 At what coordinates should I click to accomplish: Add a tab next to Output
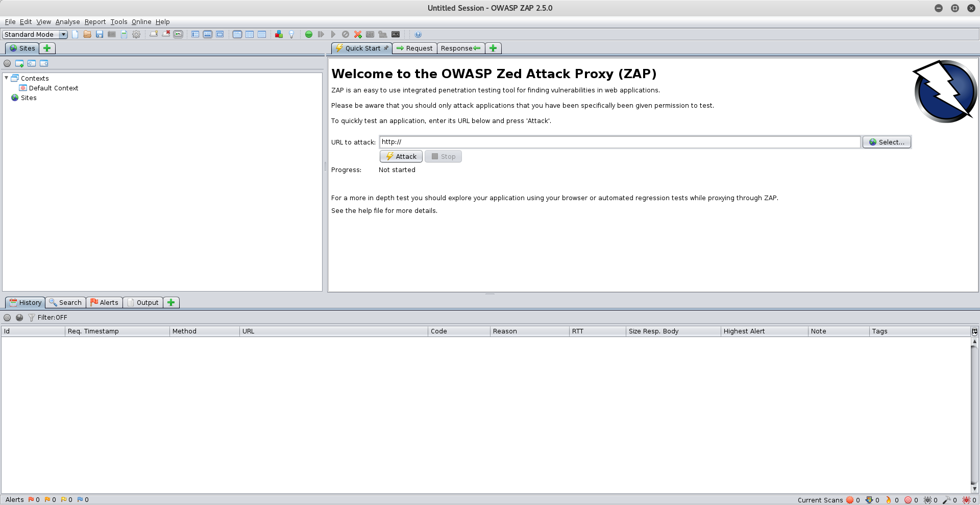171,302
